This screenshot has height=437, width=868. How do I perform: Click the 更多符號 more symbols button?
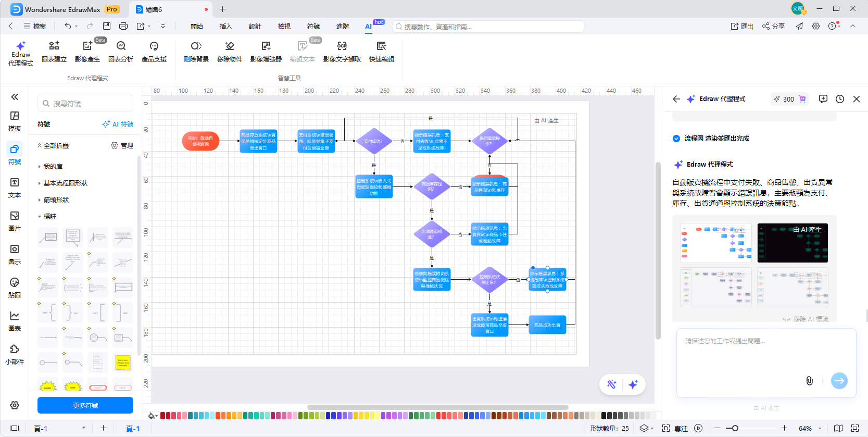[x=85, y=405]
